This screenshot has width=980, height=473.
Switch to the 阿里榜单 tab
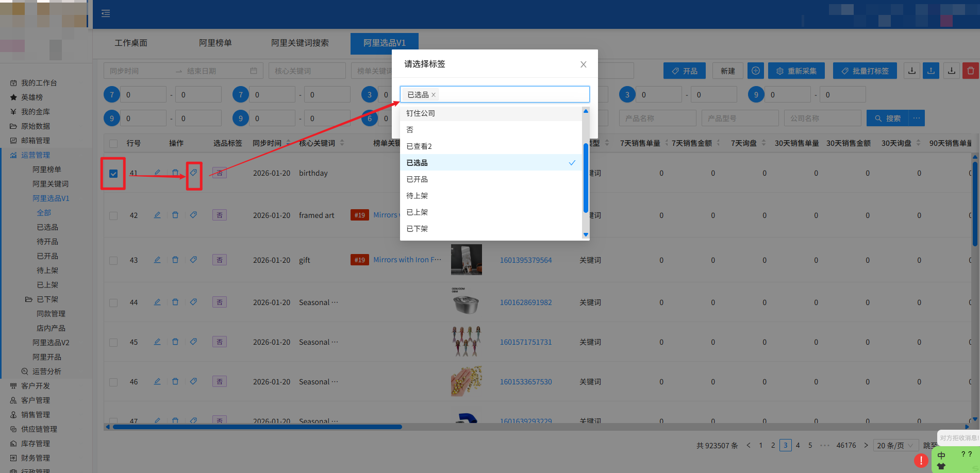click(215, 43)
